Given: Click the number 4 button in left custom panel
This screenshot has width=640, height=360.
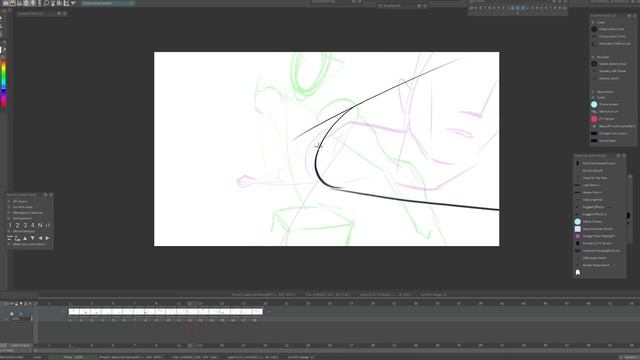Looking at the screenshot, I should (x=32, y=225).
